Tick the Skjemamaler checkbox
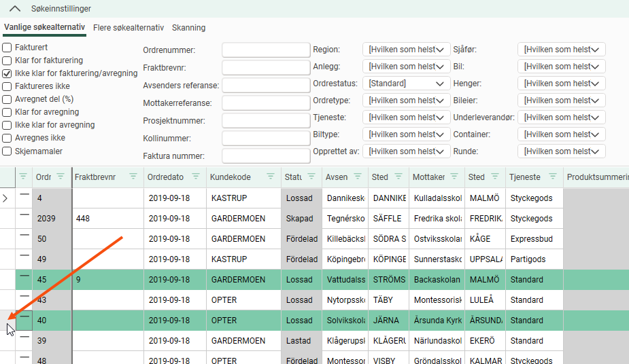The width and height of the screenshot is (629, 364). tap(7, 151)
